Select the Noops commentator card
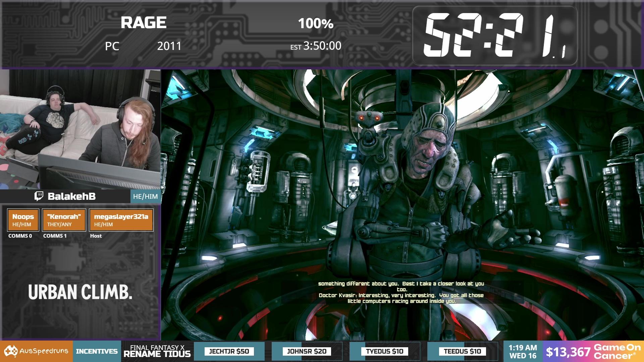 pos(23,220)
